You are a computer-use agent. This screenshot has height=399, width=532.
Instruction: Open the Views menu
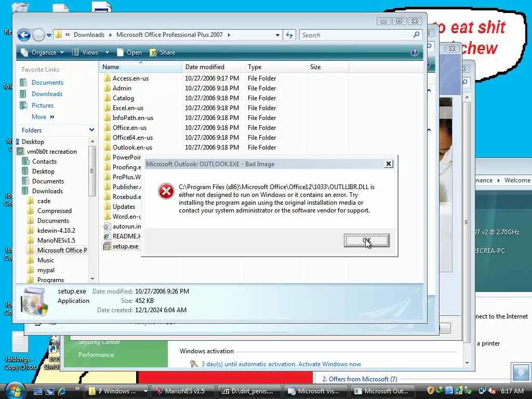pyautogui.click(x=86, y=52)
